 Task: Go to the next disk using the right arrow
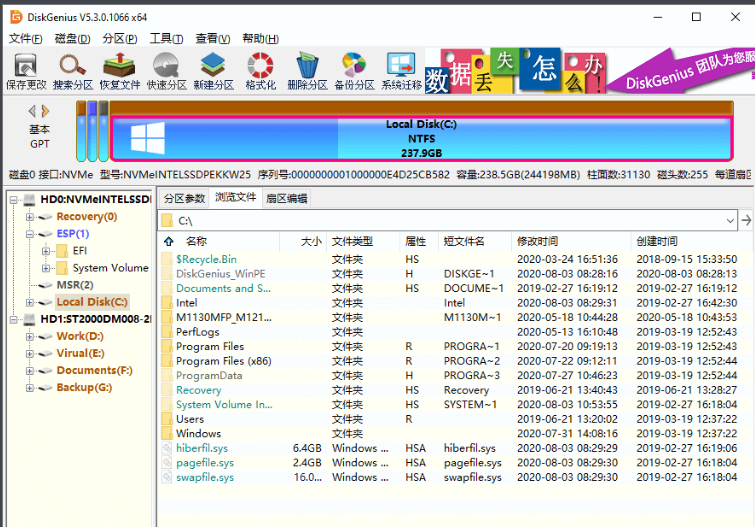pos(45,111)
